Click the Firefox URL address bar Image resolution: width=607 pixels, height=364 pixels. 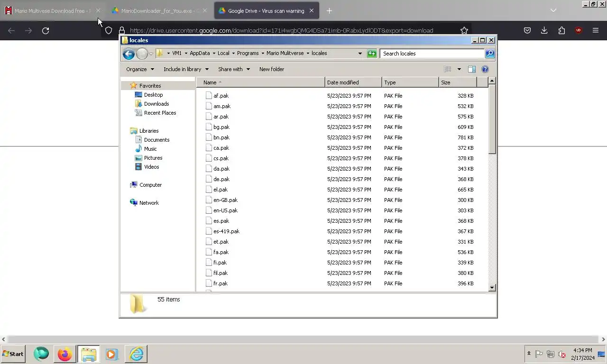tap(281, 30)
